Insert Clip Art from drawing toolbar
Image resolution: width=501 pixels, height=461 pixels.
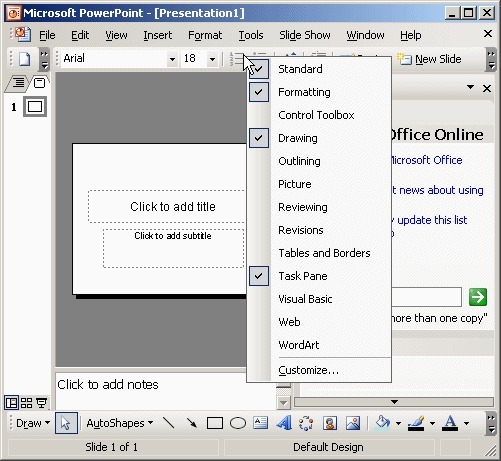click(330, 423)
